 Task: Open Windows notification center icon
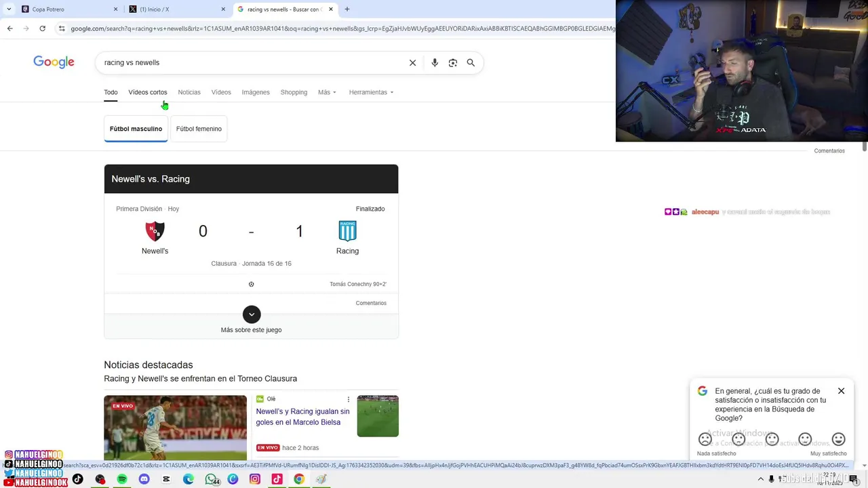pos(854,479)
